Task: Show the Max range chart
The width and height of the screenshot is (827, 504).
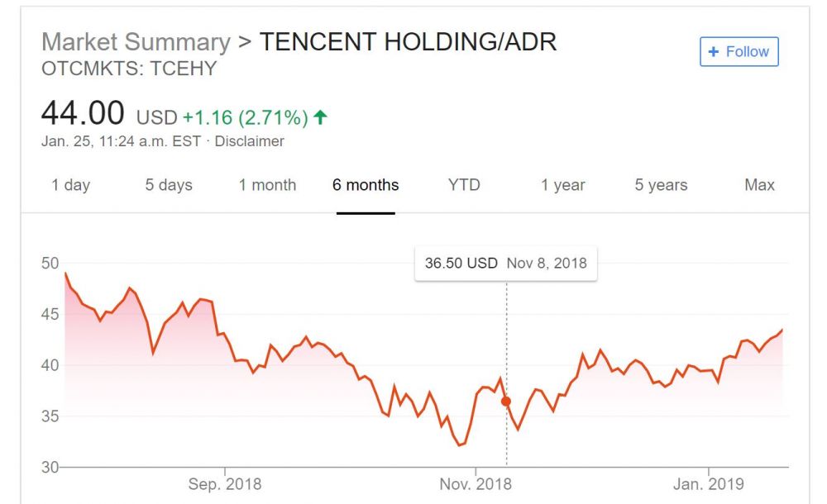Action: (x=759, y=185)
